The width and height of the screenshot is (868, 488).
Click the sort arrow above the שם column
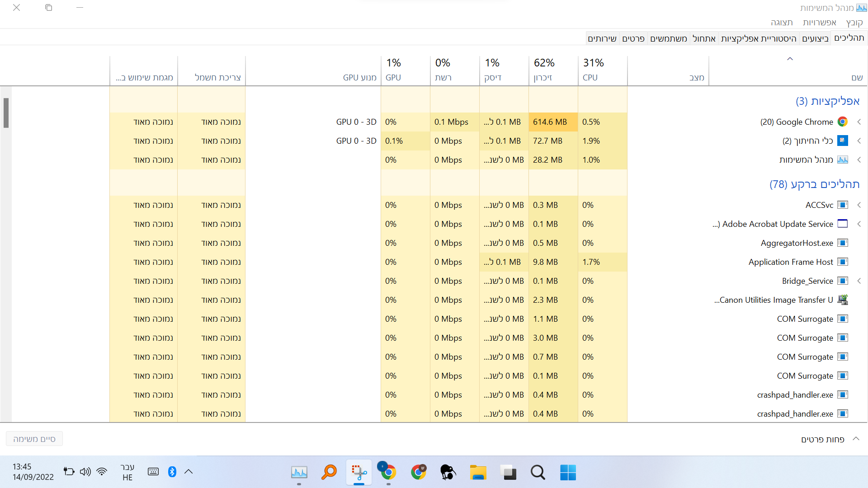click(790, 59)
